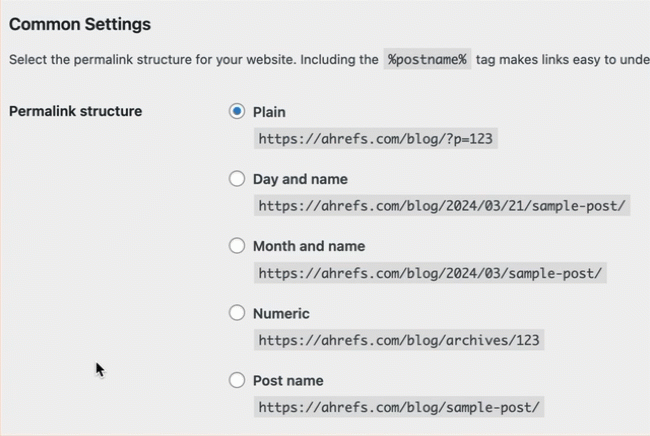Click the archives/123 example URL
Viewport: 650px width, 436px height.
399,340
